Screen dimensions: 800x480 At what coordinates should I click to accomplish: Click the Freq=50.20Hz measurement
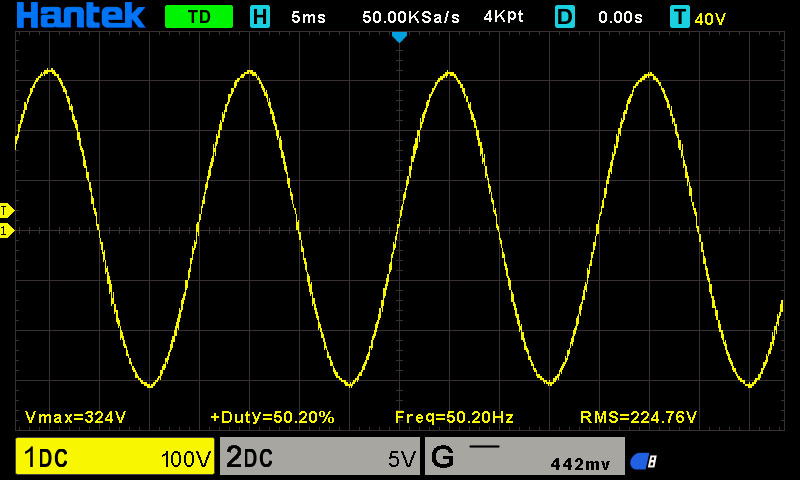[x=454, y=417]
